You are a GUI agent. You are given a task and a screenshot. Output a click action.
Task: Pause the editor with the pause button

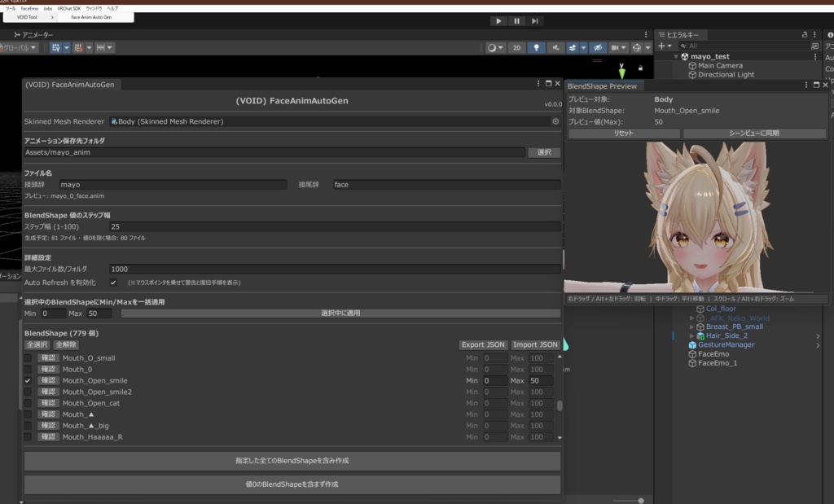tap(516, 20)
